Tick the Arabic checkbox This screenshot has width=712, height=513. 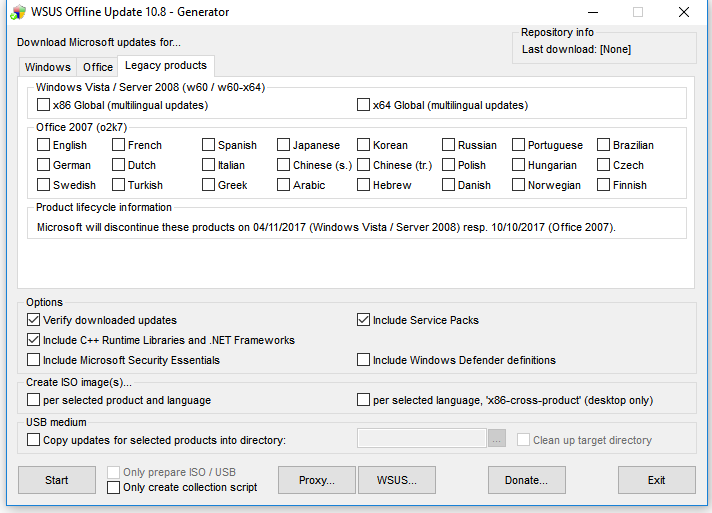(283, 185)
